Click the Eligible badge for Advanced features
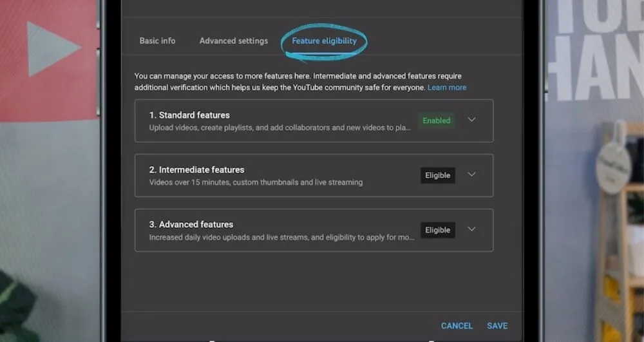 437,230
